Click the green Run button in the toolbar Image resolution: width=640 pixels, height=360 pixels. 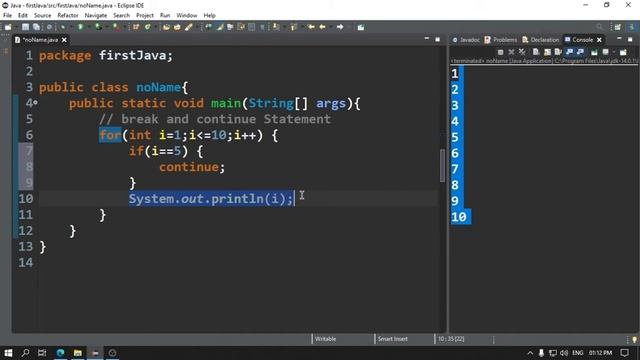click(80, 27)
